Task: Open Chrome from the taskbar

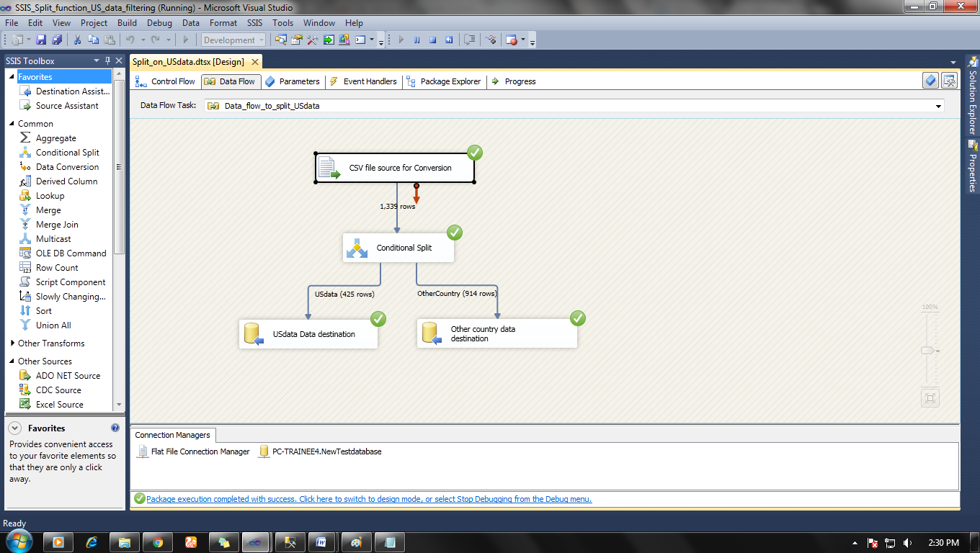Action: tap(158, 542)
